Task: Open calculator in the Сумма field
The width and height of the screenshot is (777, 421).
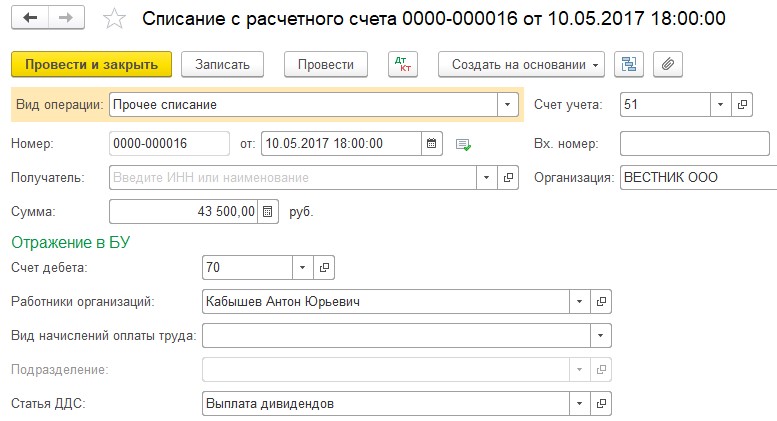Action: (267, 211)
